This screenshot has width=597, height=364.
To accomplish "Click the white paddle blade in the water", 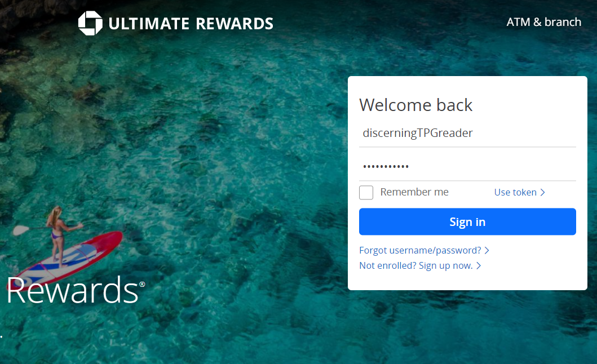I will coord(20,230).
